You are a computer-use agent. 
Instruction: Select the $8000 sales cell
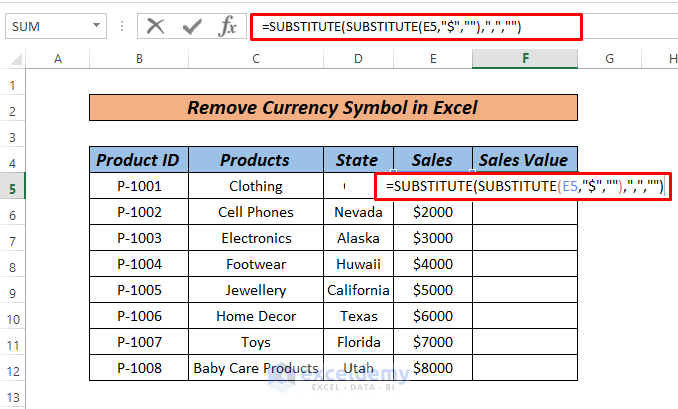pos(433,368)
